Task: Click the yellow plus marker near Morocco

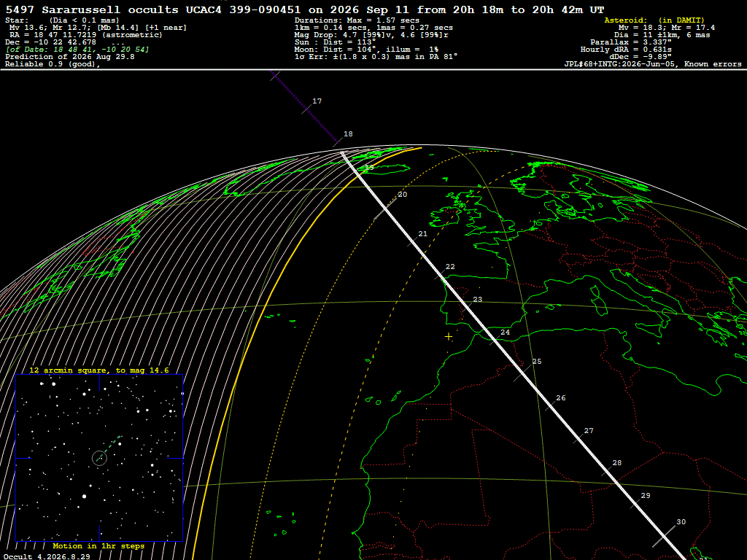Action: click(449, 337)
